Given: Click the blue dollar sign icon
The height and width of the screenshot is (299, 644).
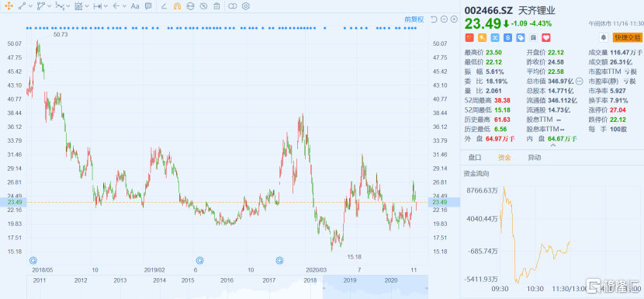Looking at the screenshot, I should (507, 37).
